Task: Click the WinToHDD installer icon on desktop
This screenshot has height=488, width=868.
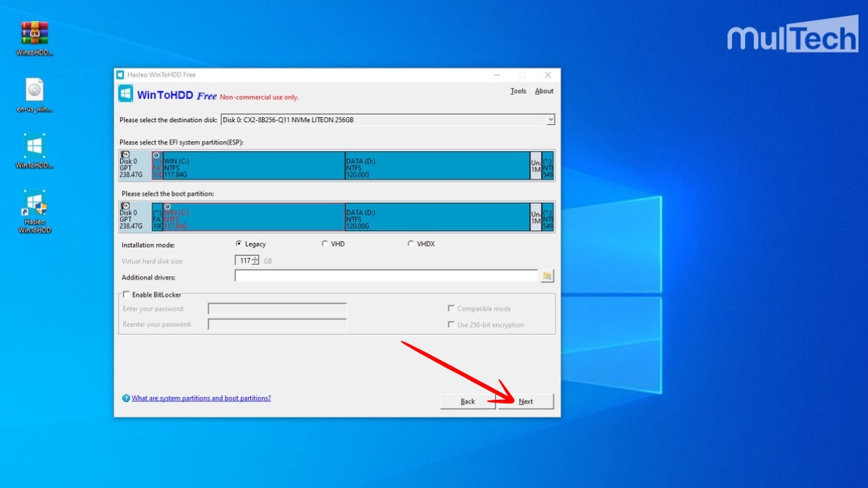Action: 35,147
